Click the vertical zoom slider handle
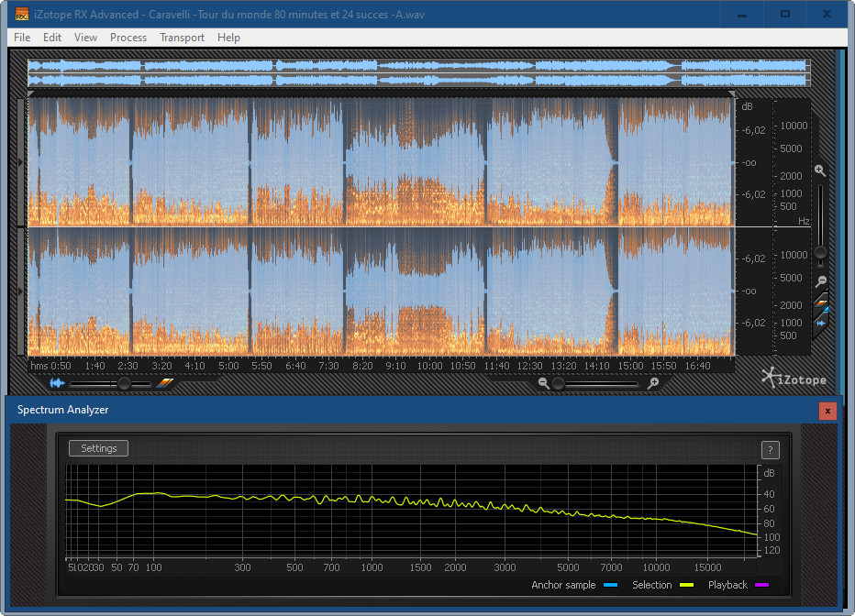This screenshot has width=855, height=616. click(x=821, y=252)
